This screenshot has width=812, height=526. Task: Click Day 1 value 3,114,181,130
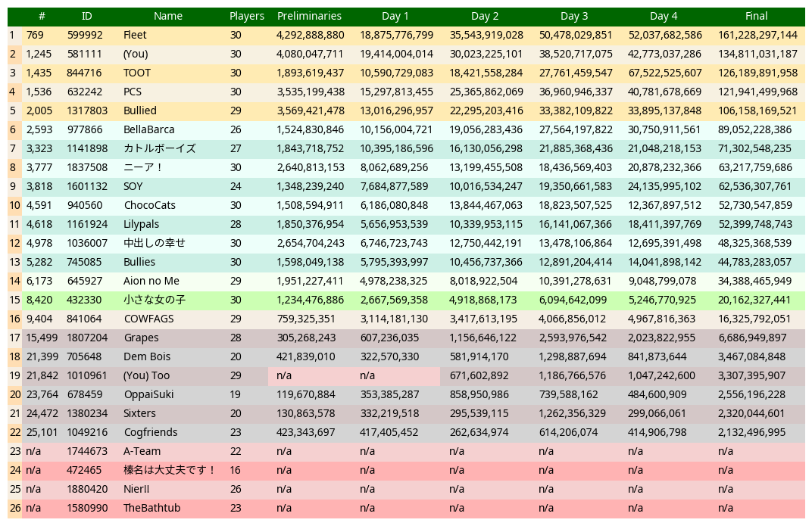point(394,319)
